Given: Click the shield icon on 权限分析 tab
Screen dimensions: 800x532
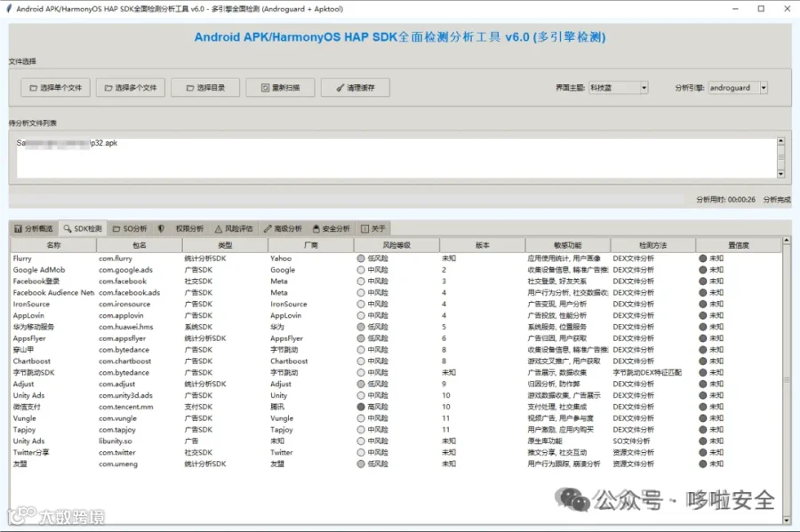Looking at the screenshot, I should [x=161, y=229].
